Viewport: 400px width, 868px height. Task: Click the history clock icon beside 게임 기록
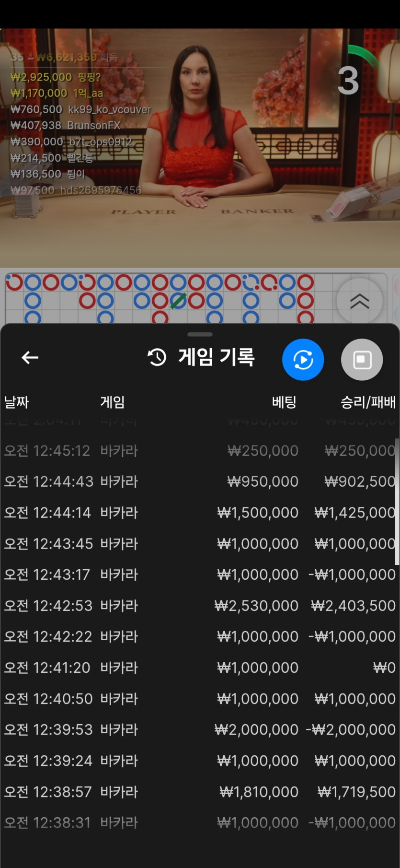(157, 357)
